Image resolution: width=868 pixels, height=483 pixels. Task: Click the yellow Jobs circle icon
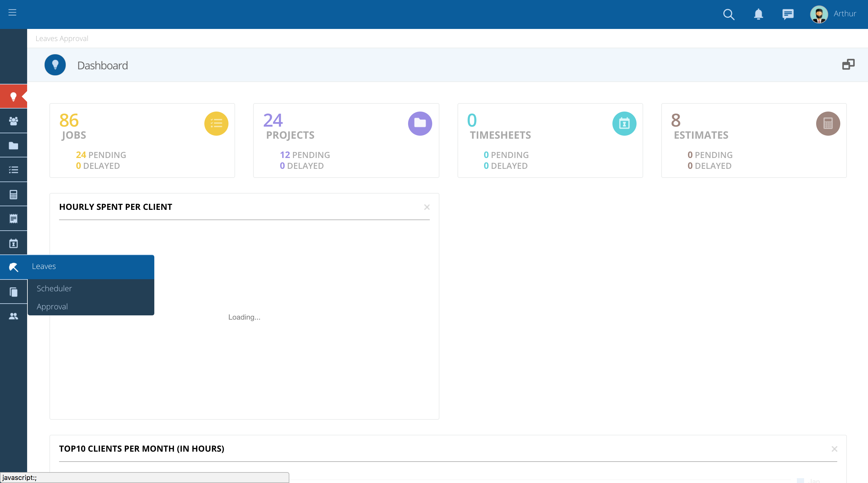(x=216, y=123)
